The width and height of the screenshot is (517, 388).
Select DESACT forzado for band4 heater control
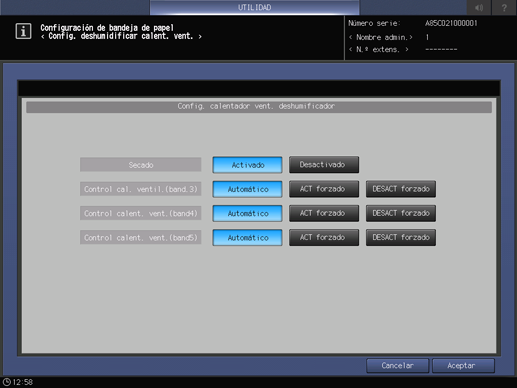coord(401,213)
